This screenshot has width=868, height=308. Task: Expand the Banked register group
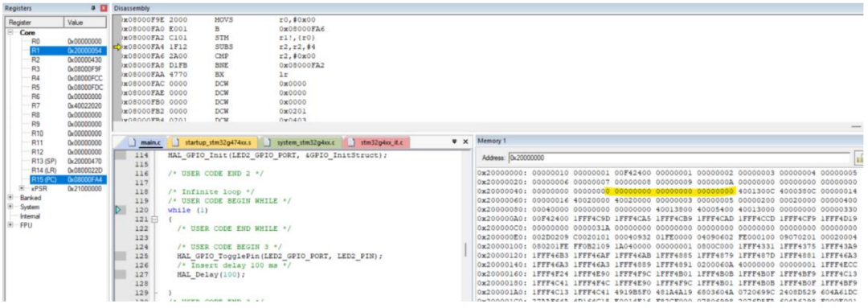click(x=10, y=197)
